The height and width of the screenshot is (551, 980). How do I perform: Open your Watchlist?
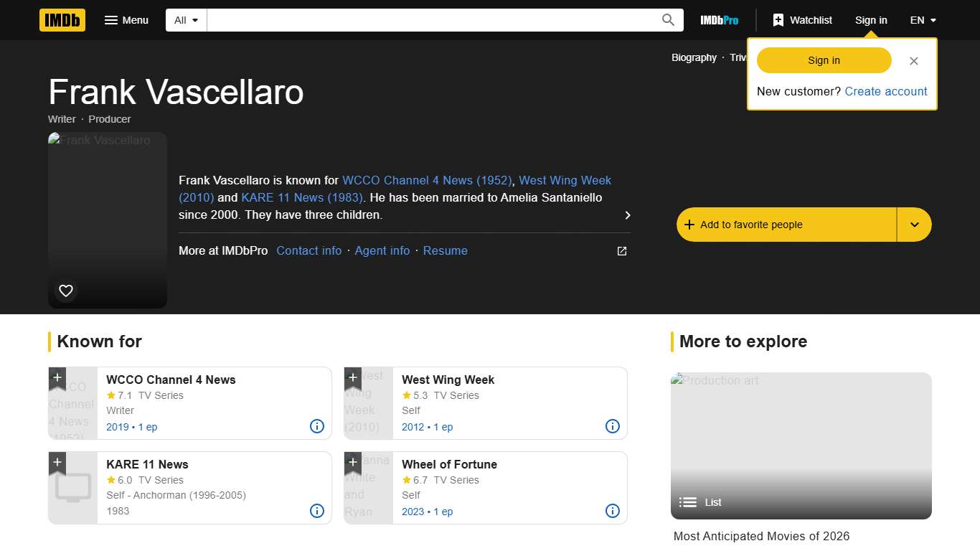point(802,20)
